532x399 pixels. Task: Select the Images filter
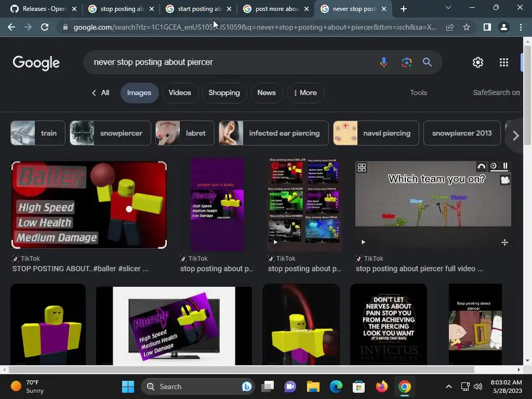139,92
